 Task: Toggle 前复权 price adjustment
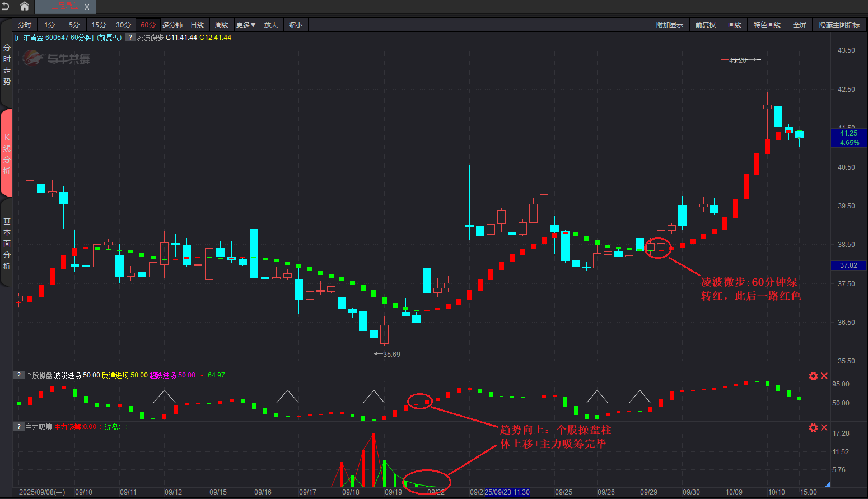click(705, 25)
